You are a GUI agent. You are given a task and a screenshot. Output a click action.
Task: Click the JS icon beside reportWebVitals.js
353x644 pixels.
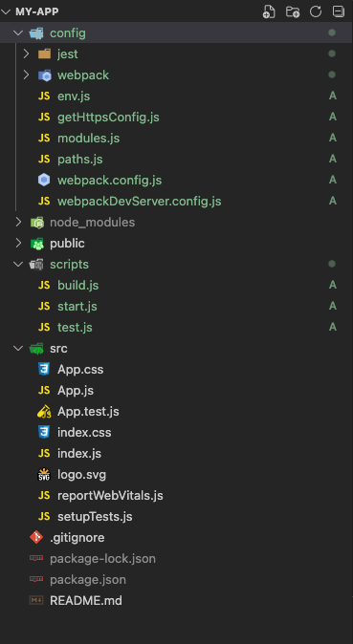44,495
